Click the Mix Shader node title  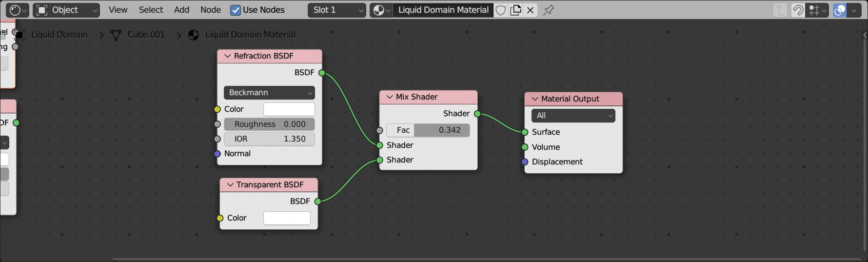[x=417, y=97]
